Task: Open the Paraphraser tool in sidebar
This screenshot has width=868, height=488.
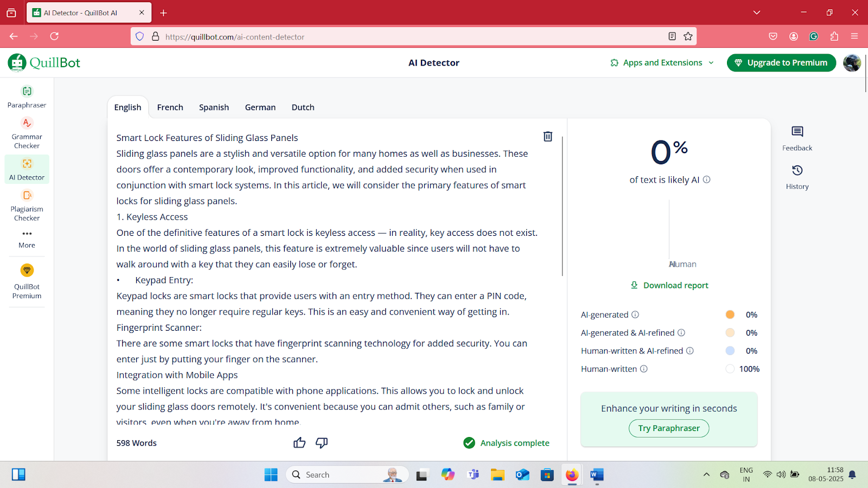Action: click(x=27, y=97)
